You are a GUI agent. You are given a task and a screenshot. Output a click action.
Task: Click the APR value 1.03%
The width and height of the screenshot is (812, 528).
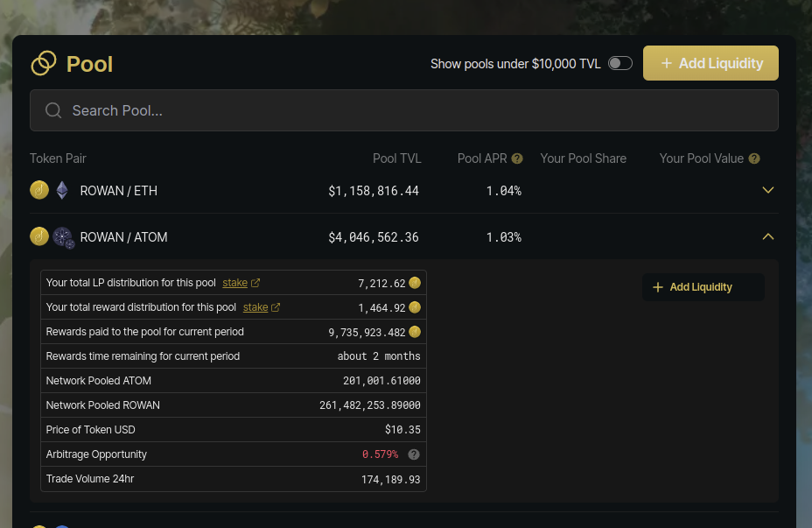503,237
